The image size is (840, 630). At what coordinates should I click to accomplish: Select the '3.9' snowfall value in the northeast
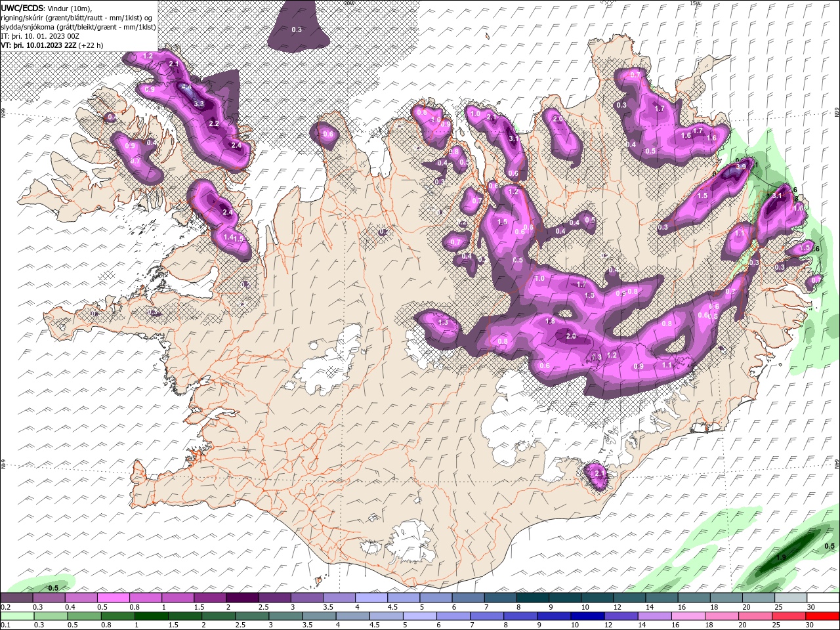pos(741,167)
